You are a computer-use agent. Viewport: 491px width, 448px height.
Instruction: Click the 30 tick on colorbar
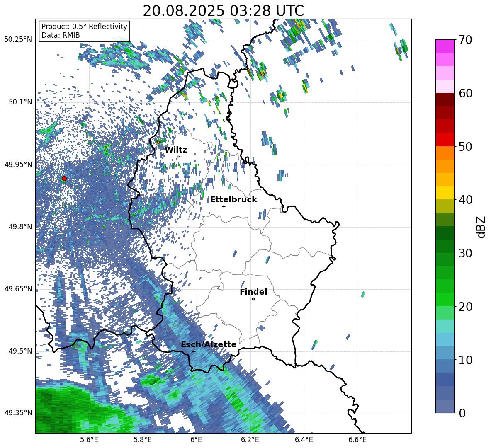pyautogui.click(x=465, y=253)
